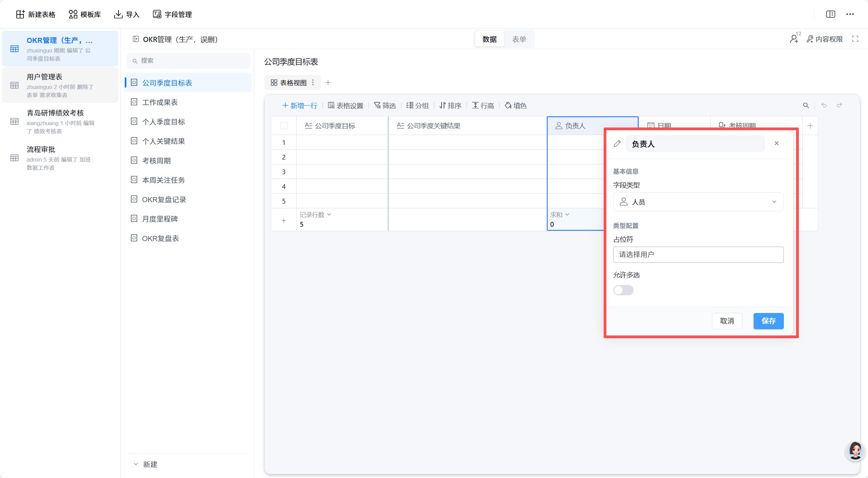Open OKR复盘表 in sheet list
Screen dimensions: 868x478
[x=188, y=238]
